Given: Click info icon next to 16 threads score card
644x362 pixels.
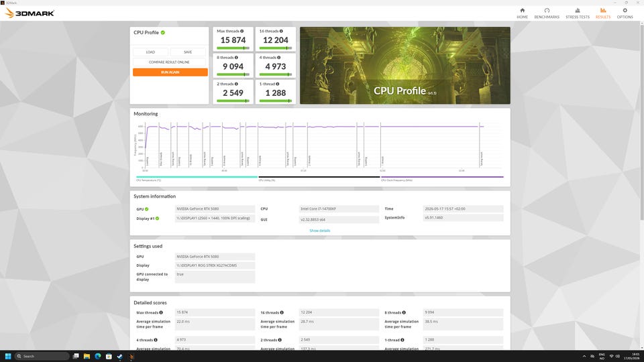Looking at the screenshot, I should pos(281,32).
